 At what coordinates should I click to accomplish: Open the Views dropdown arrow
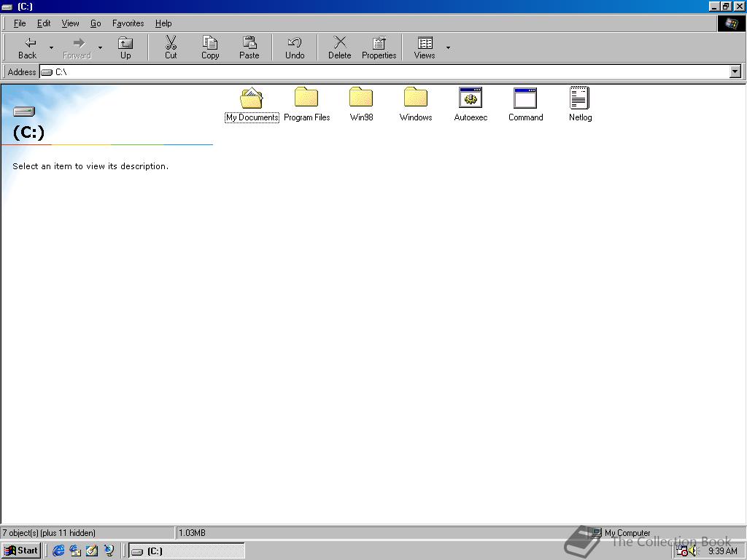(x=448, y=47)
